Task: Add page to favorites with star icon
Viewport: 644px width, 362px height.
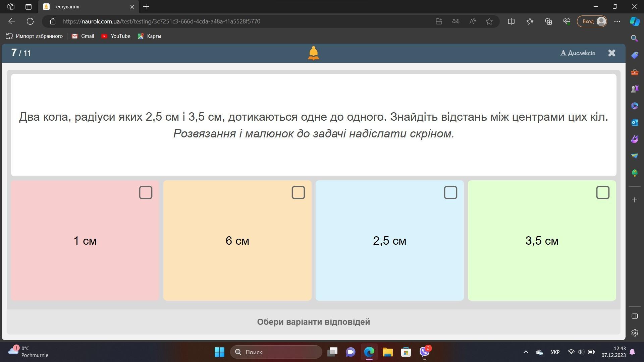Action: [x=489, y=21]
